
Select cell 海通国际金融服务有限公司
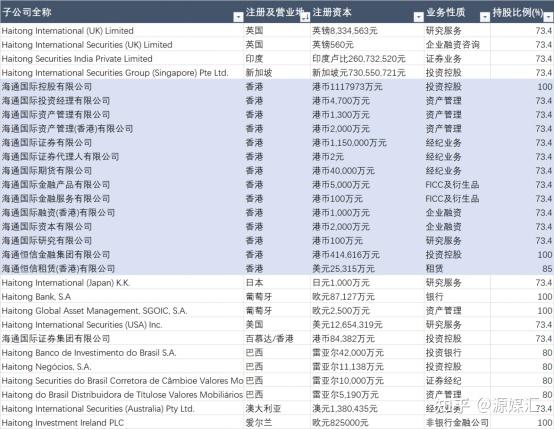coord(122,199)
